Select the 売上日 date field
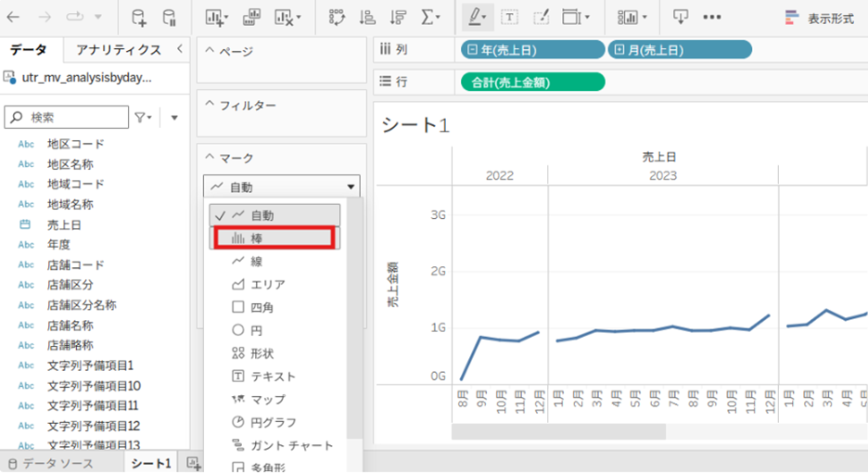 click(64, 224)
